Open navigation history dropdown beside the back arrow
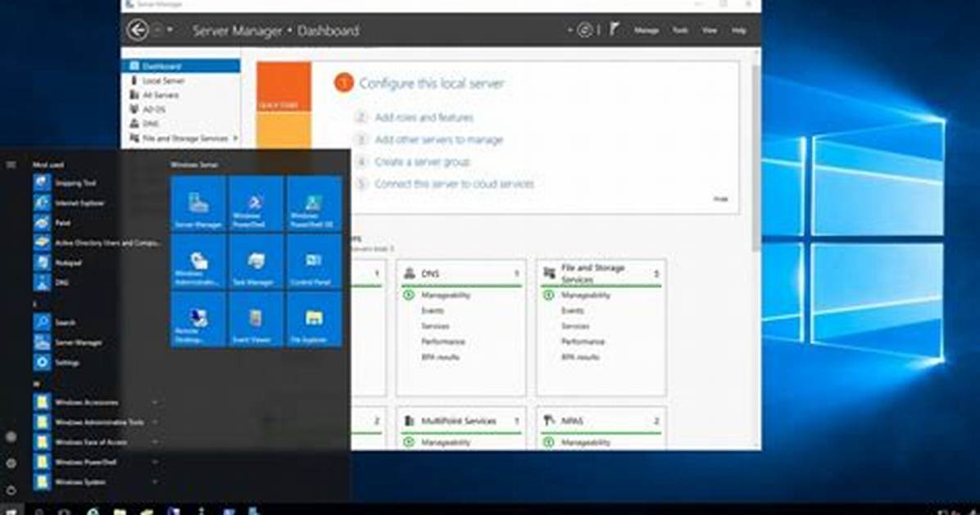 [170, 30]
